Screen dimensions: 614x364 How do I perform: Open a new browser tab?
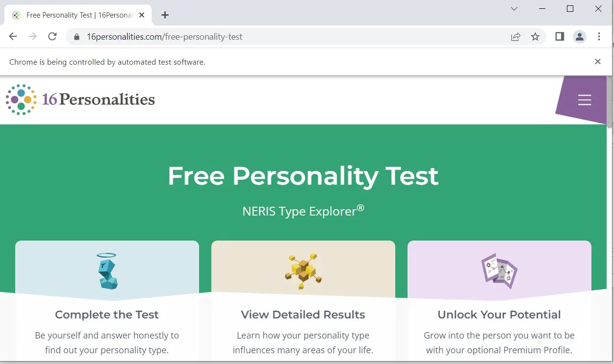coord(165,15)
